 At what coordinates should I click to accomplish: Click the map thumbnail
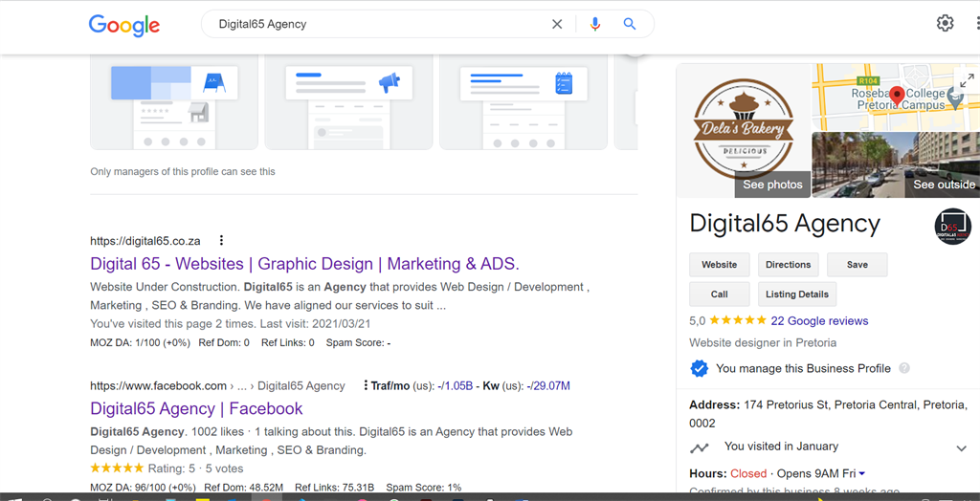tap(896, 97)
